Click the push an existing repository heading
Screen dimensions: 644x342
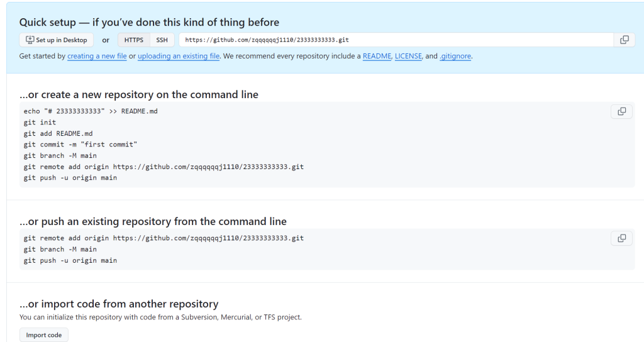153,221
